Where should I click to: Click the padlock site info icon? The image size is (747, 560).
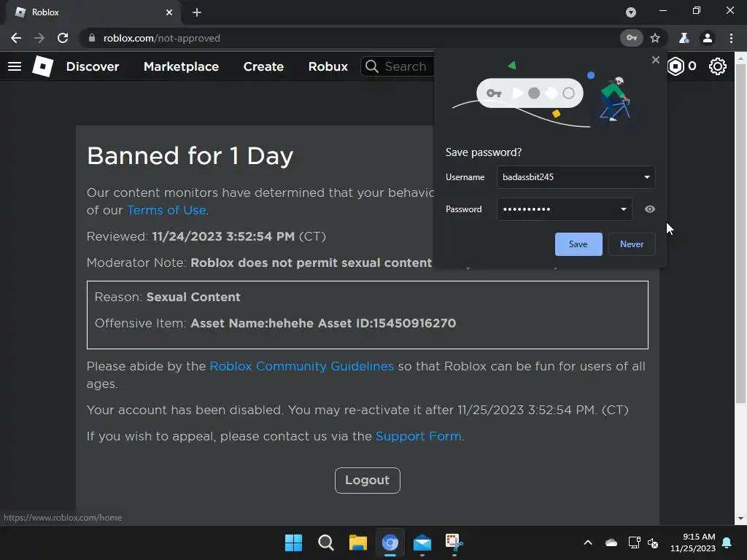(x=92, y=38)
